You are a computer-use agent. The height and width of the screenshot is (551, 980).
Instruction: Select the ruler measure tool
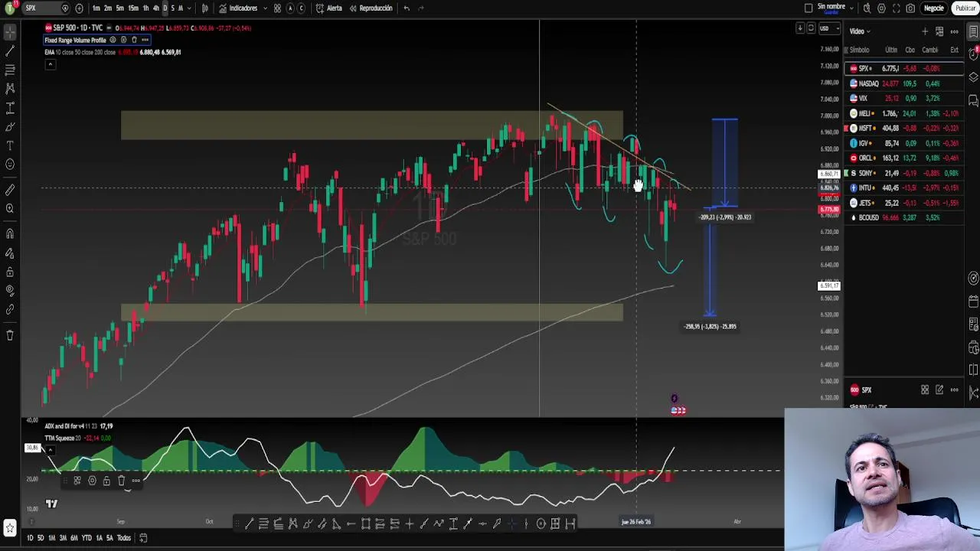pyautogui.click(x=10, y=190)
